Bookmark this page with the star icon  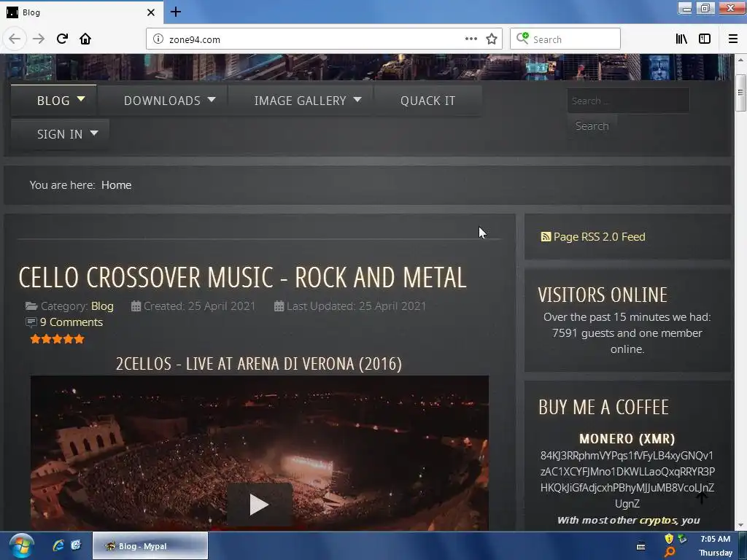point(492,39)
